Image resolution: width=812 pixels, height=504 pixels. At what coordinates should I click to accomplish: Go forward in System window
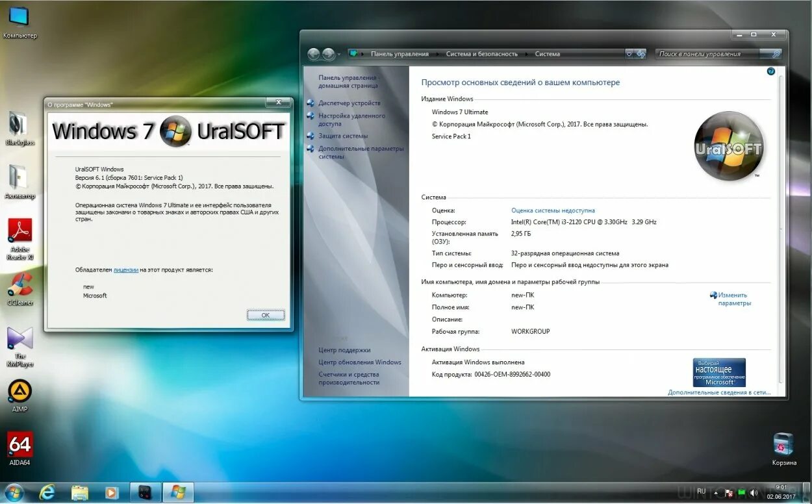click(x=329, y=54)
